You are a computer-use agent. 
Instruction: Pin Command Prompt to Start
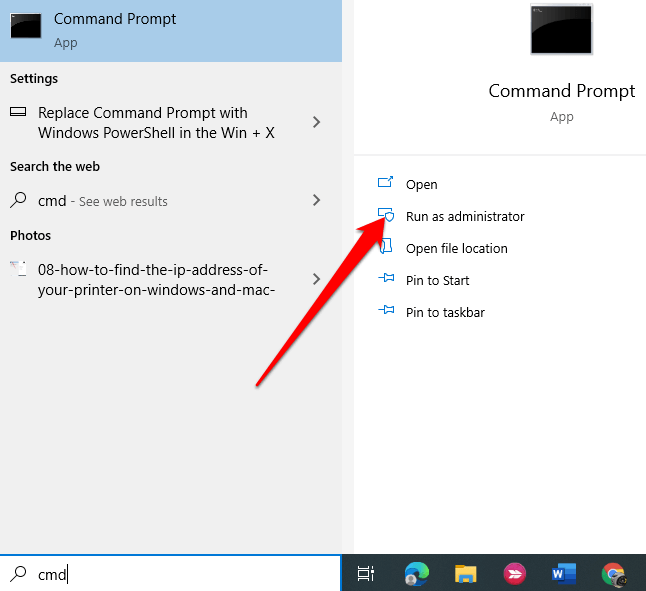pyautogui.click(x=437, y=280)
